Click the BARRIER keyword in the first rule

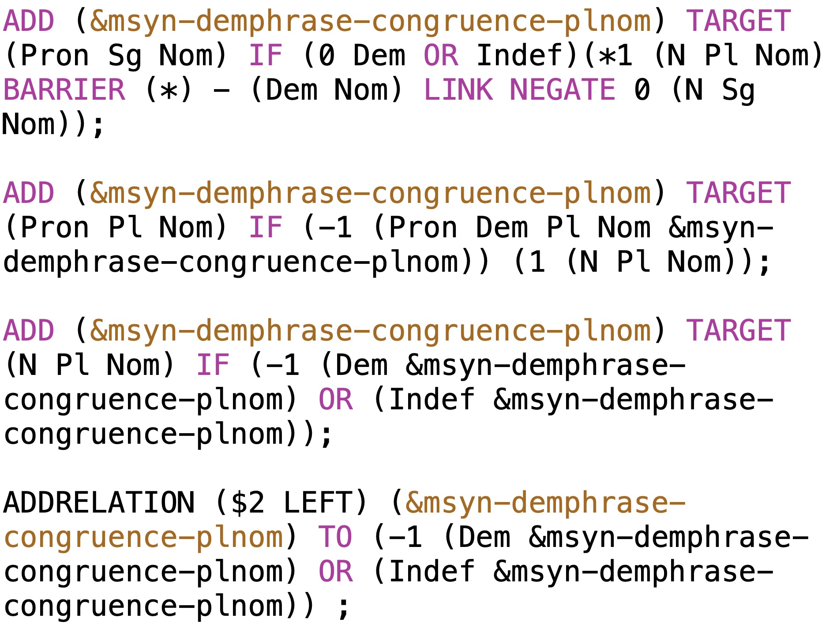coord(64,90)
